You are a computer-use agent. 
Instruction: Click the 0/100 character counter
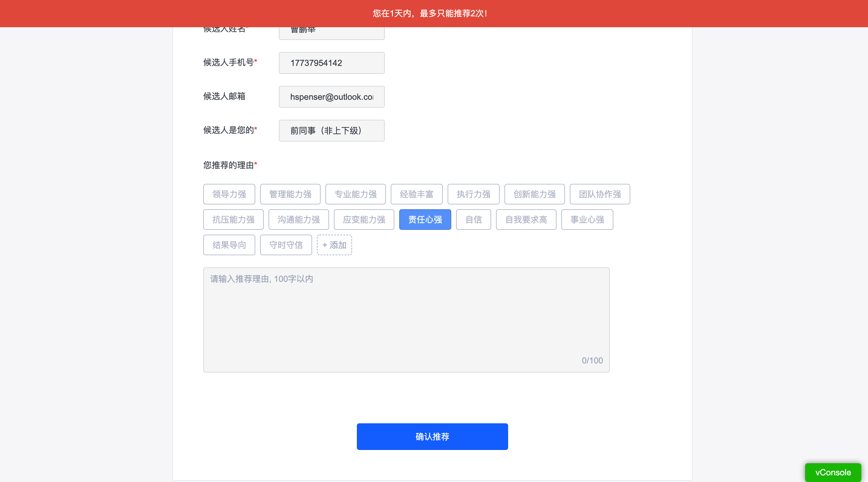click(592, 360)
